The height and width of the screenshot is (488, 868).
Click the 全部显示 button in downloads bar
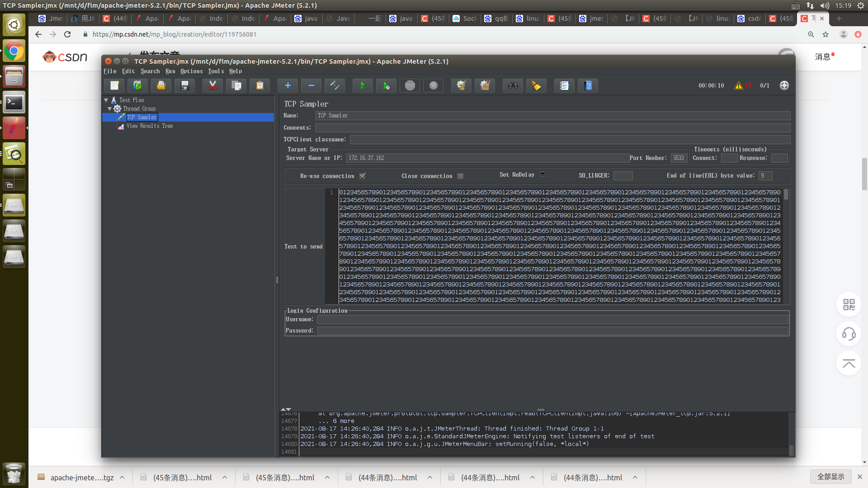click(x=830, y=477)
